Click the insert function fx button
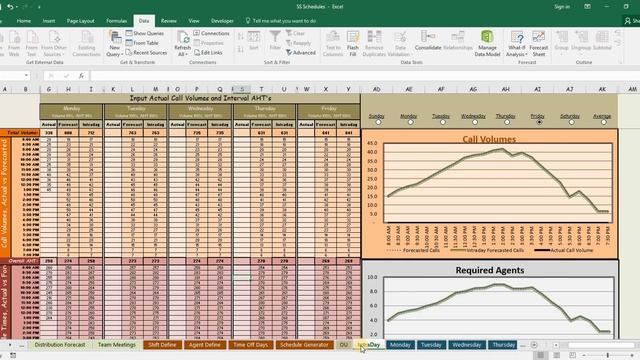Viewport: 640px width, 360px height. tap(81, 76)
